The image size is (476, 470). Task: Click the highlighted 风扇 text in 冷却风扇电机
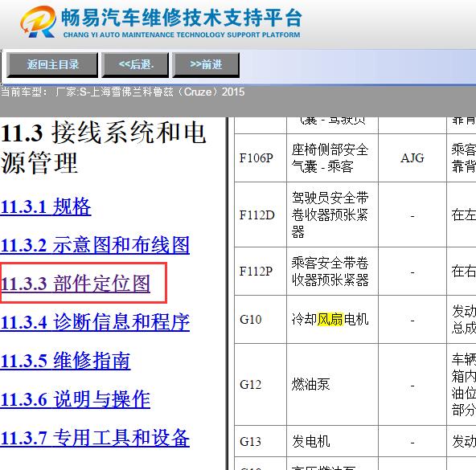coord(330,319)
